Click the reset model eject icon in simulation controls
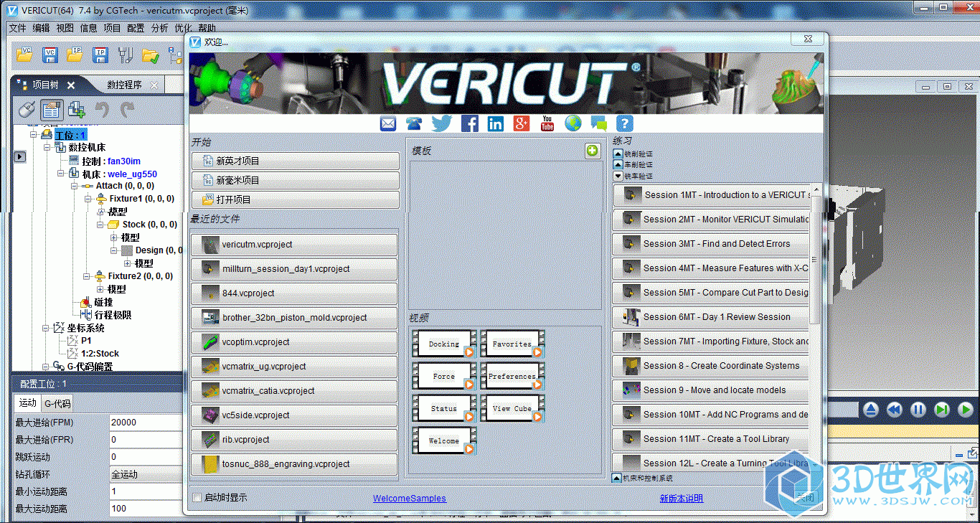The image size is (980, 523). pyautogui.click(x=871, y=410)
